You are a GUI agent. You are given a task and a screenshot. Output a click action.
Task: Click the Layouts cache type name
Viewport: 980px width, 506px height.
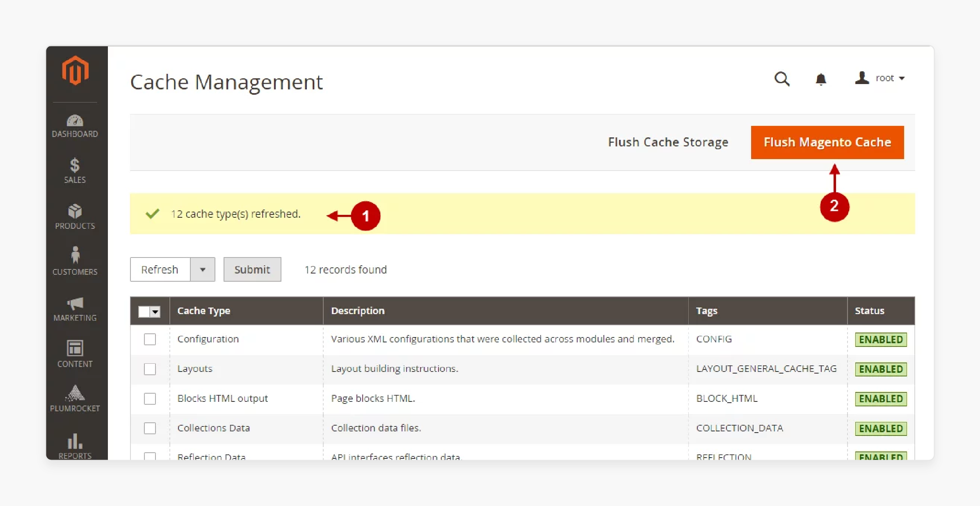click(x=195, y=369)
